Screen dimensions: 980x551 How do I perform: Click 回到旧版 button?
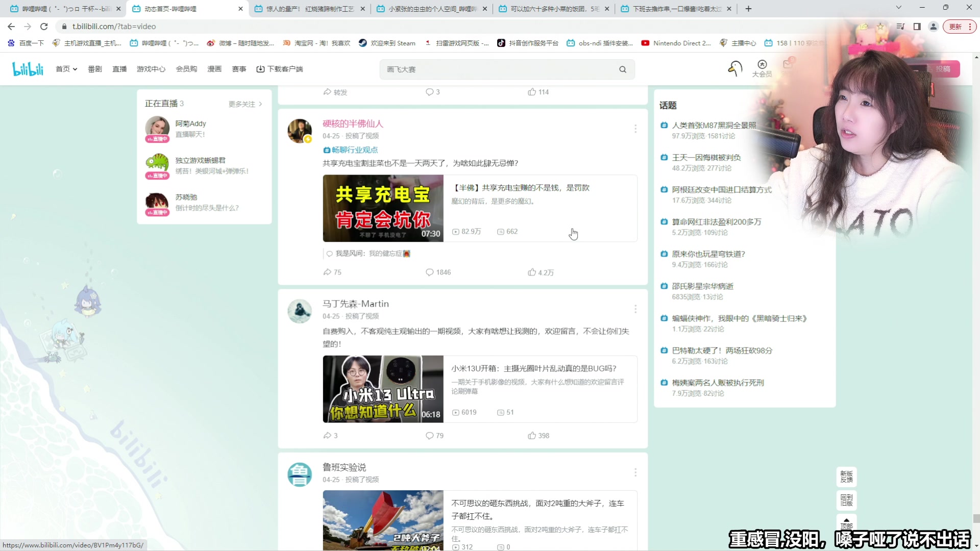click(x=846, y=500)
